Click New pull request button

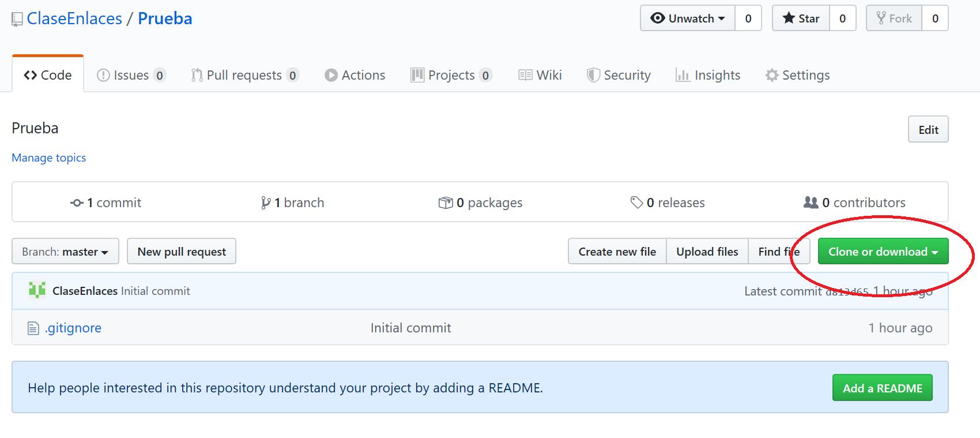[182, 252]
